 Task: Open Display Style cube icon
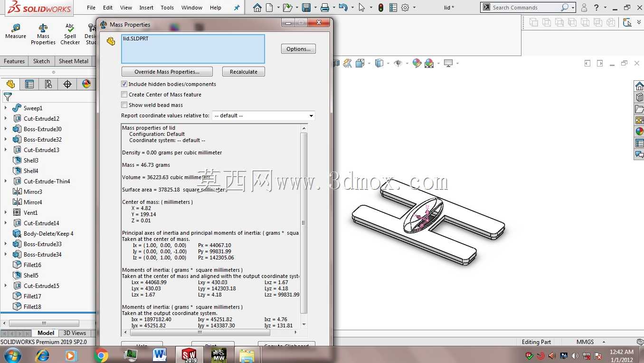pyautogui.click(x=379, y=63)
